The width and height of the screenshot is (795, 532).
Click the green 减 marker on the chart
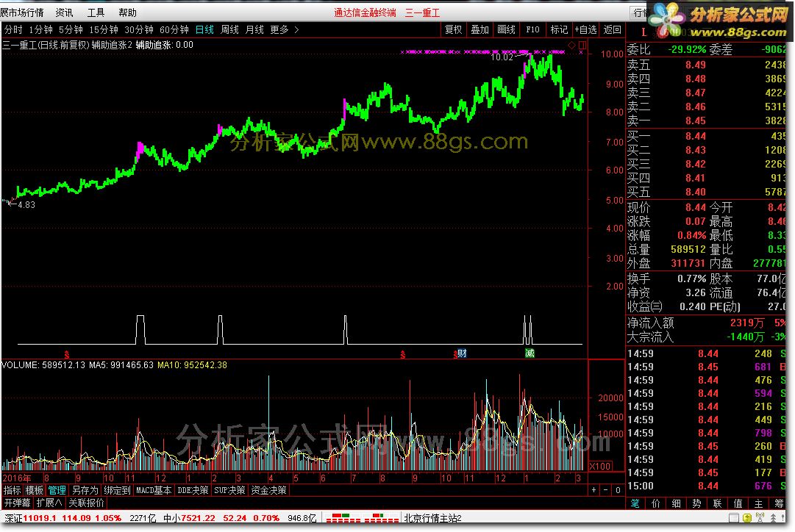click(x=530, y=353)
